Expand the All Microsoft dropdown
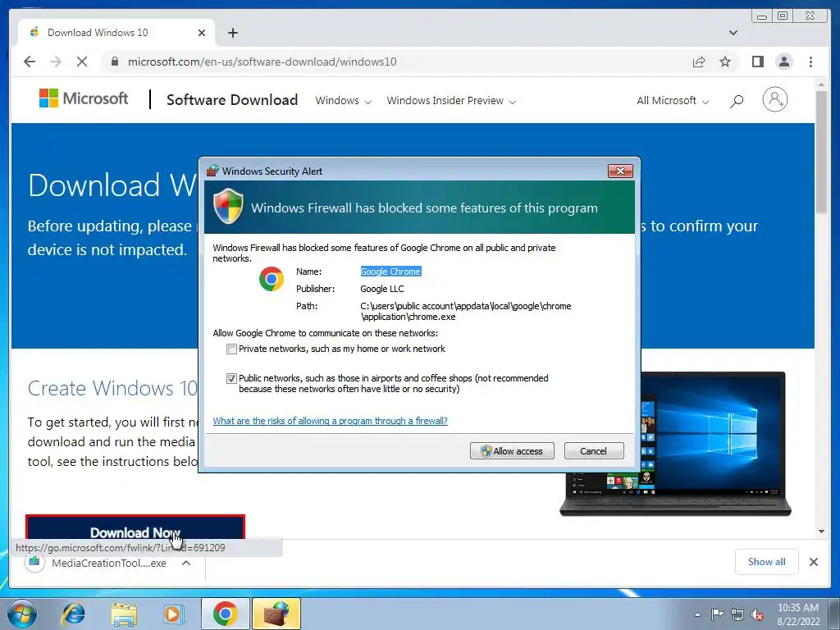 pos(673,101)
